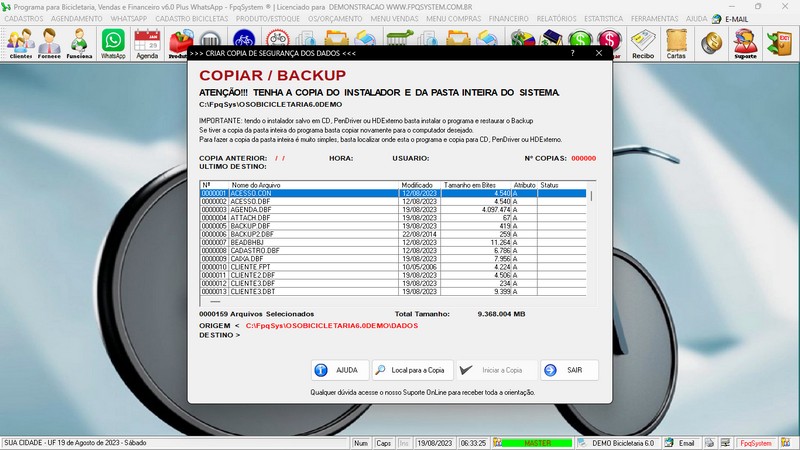
Task: Click Local para a Copia button
Action: click(x=413, y=370)
